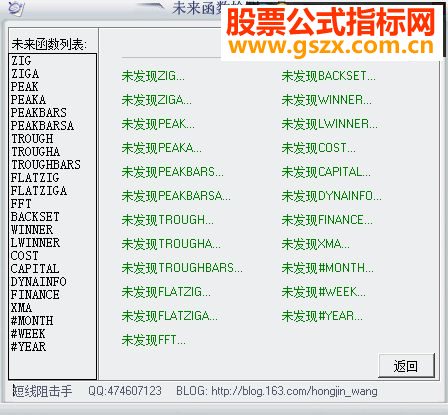Click the result text 未发现PEAK...
This screenshot has width=448, height=415.
(x=158, y=124)
